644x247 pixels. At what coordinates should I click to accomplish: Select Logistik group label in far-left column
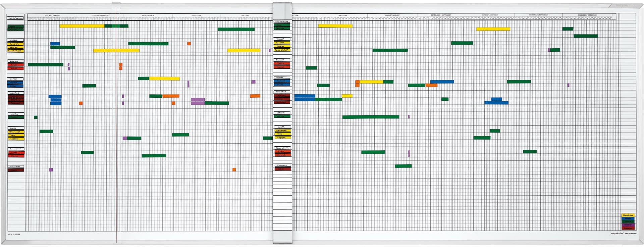(16, 114)
